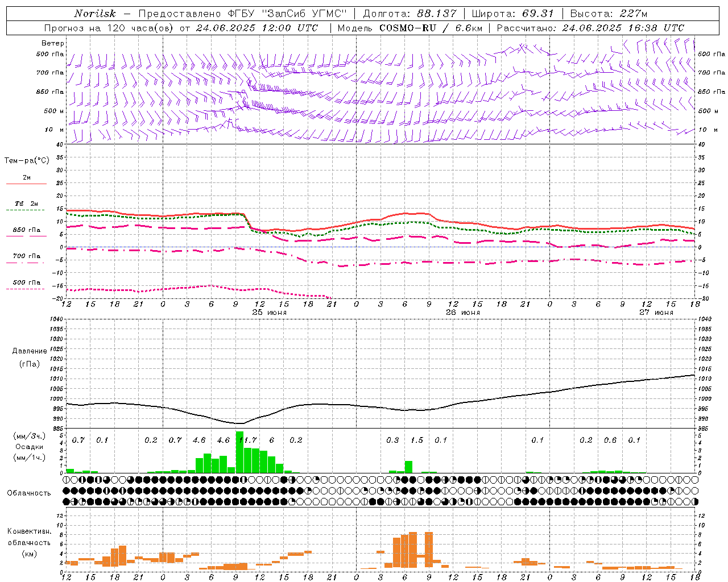Click the 'Ветер' wind panel label
This screenshot has width=728, height=582.
tap(53, 43)
